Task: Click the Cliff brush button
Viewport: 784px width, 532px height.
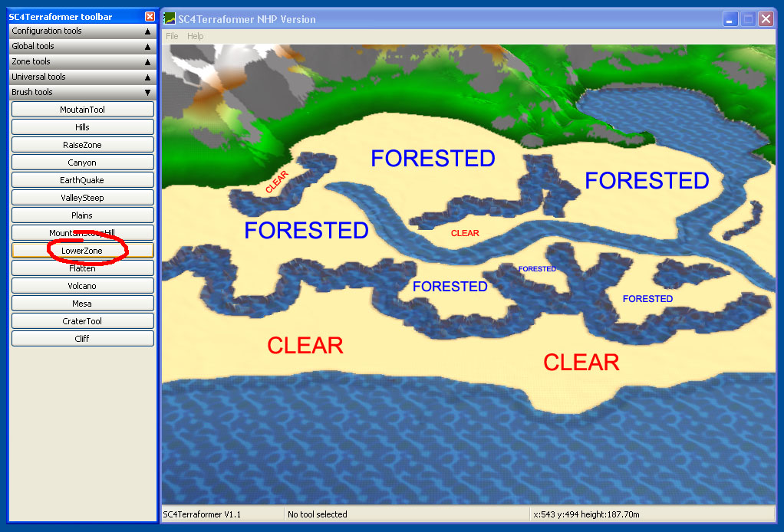Action: click(x=83, y=339)
